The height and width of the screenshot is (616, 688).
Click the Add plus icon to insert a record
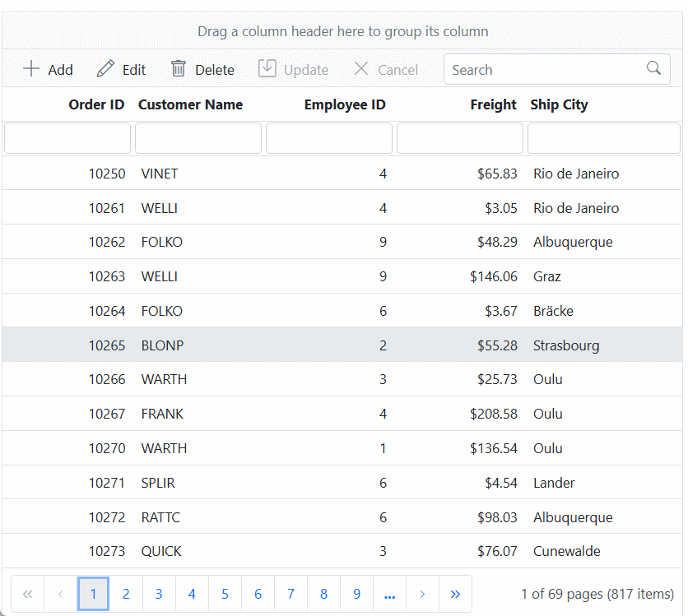coord(30,69)
